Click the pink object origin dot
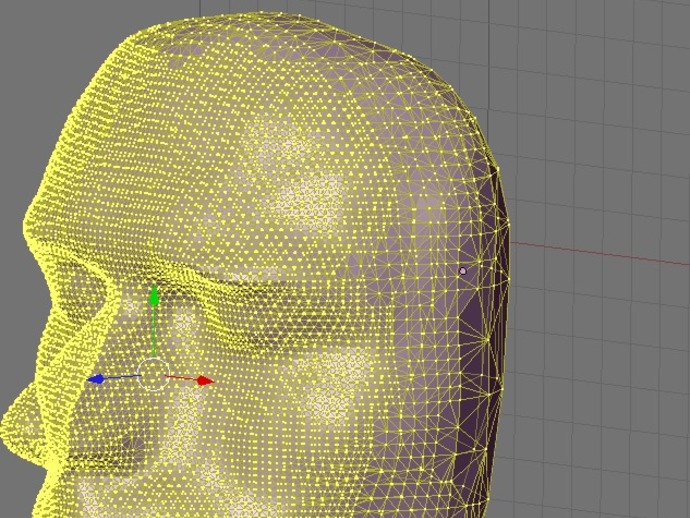 (462, 271)
